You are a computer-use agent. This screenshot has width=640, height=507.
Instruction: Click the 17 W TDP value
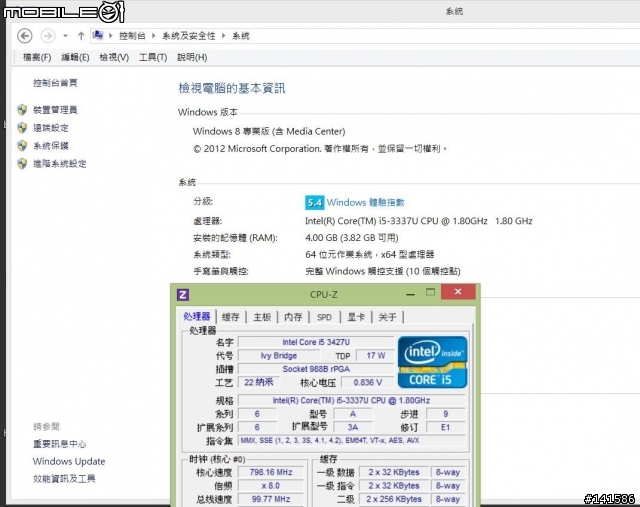click(x=376, y=356)
